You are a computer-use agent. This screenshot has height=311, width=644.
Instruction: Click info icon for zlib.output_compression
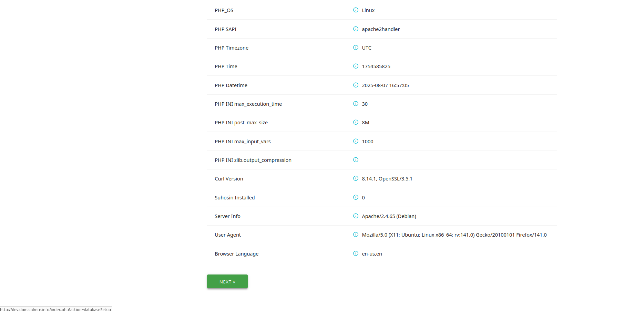click(356, 160)
